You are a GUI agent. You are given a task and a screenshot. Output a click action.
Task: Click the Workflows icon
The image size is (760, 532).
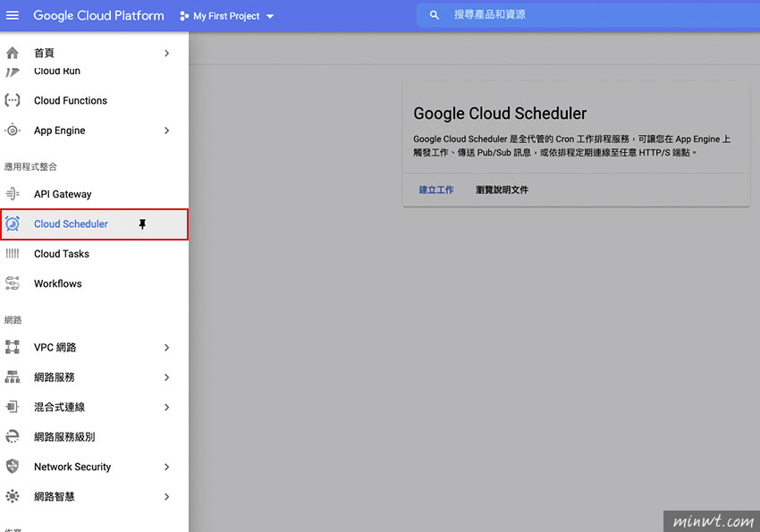(x=13, y=283)
